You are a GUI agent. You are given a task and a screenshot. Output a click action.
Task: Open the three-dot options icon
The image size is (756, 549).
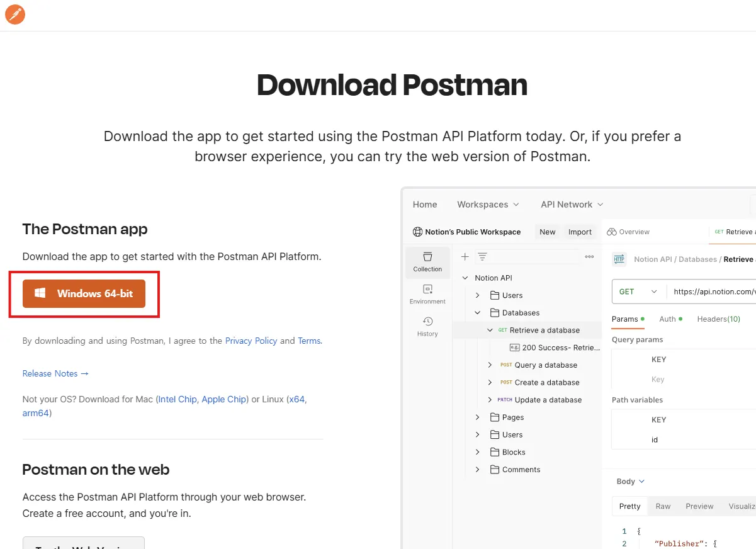tap(589, 256)
